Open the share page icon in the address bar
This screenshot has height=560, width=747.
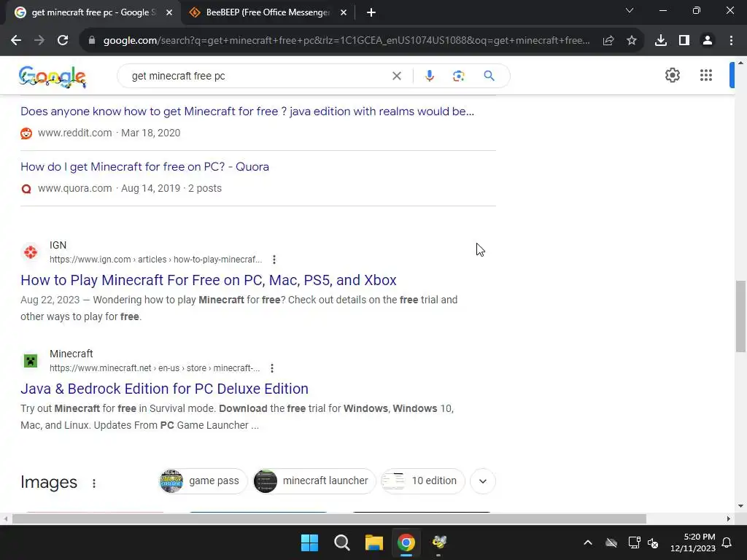coord(608,41)
